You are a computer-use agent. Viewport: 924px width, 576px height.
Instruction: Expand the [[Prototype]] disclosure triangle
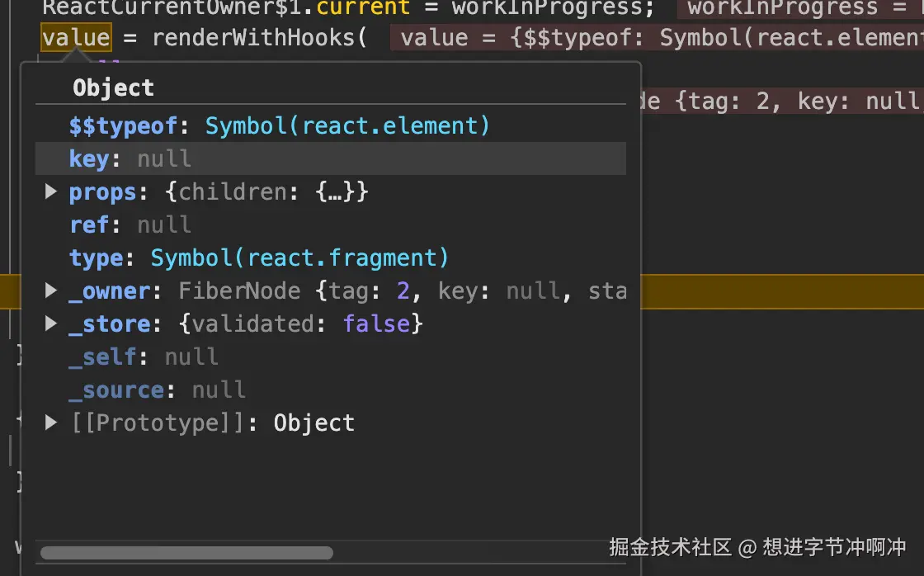point(51,423)
